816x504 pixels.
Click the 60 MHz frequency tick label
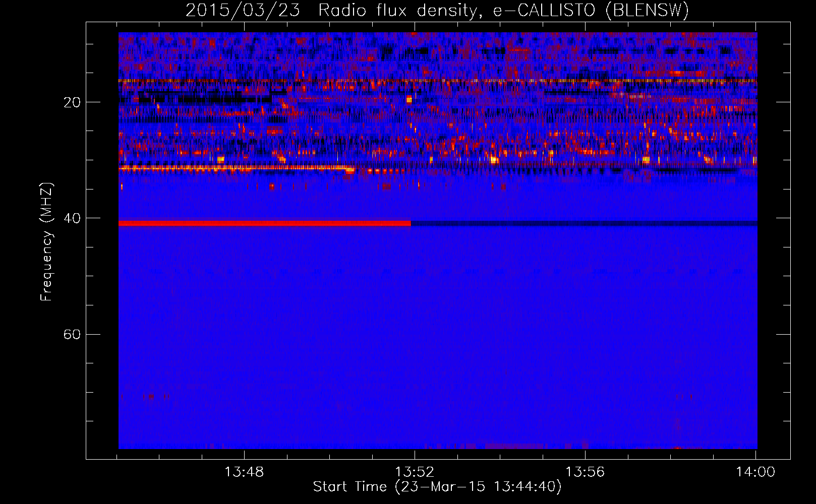[x=72, y=334]
